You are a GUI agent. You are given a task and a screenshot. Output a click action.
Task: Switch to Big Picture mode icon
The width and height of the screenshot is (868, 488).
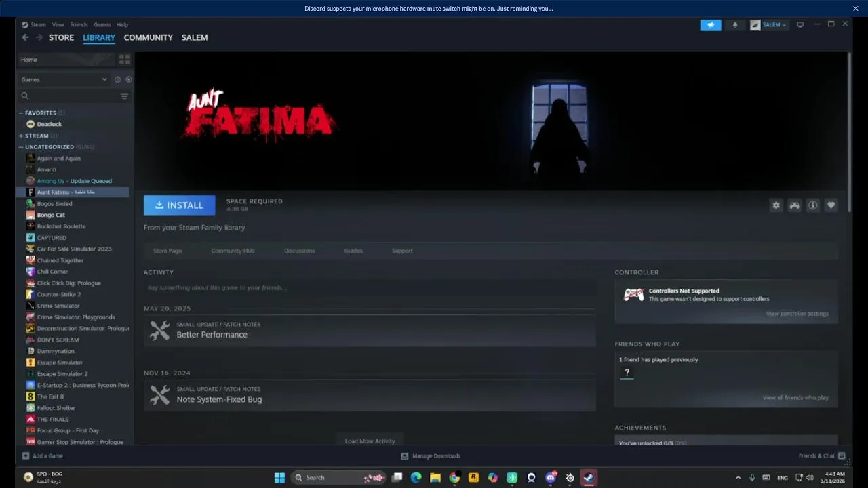pos(800,25)
